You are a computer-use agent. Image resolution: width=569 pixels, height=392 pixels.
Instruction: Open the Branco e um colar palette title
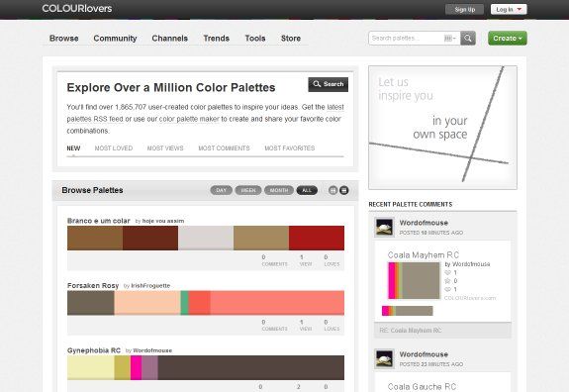[98, 221]
